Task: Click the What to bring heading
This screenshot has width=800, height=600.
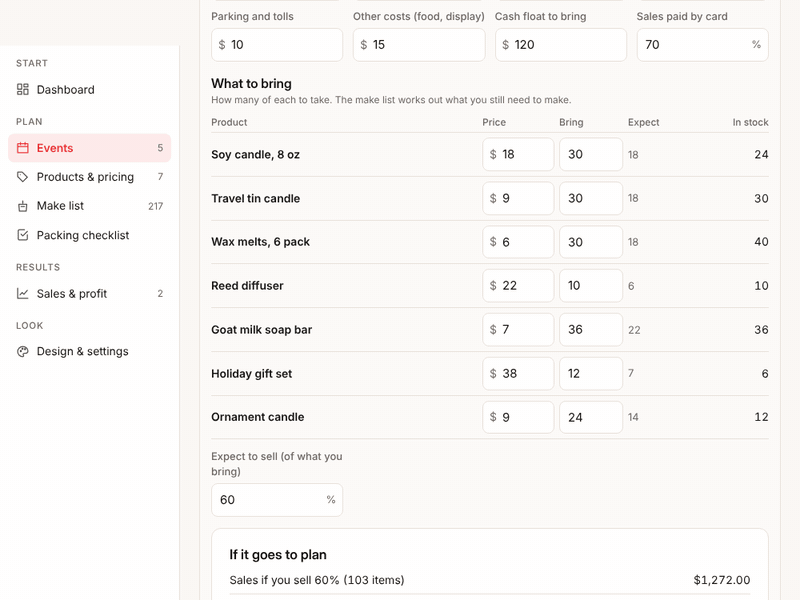Action: coord(252,84)
